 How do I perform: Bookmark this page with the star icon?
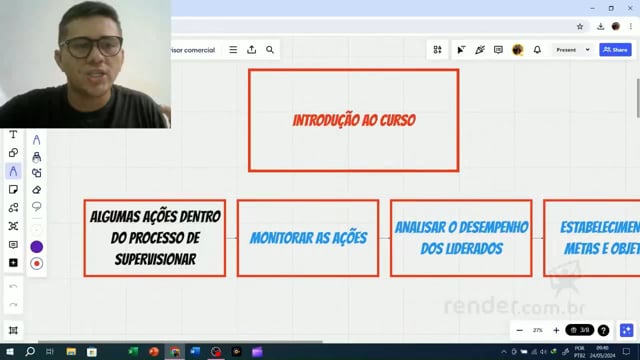[580, 27]
